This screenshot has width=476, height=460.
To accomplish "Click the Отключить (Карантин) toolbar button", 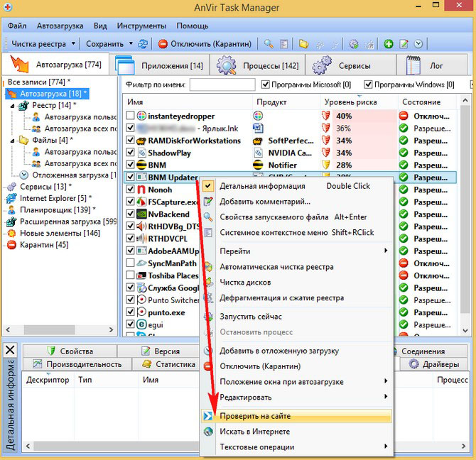I will pos(206,44).
